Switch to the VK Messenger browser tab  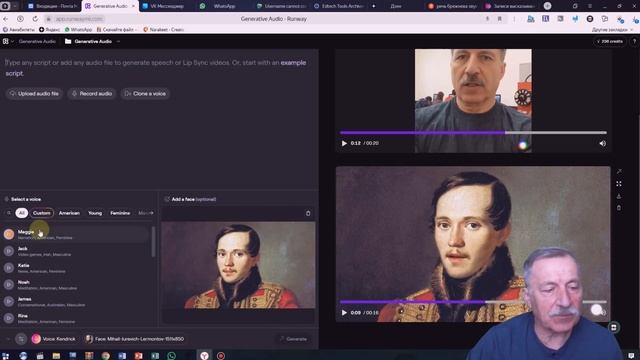coord(166,6)
